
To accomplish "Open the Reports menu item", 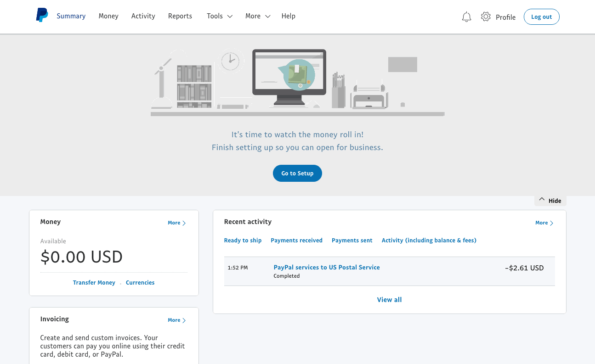I will [x=180, y=16].
